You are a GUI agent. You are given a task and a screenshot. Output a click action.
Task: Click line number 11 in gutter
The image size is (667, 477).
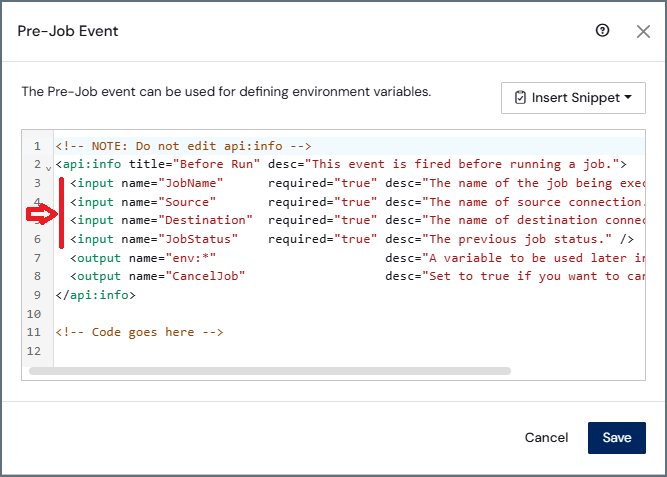click(34, 332)
